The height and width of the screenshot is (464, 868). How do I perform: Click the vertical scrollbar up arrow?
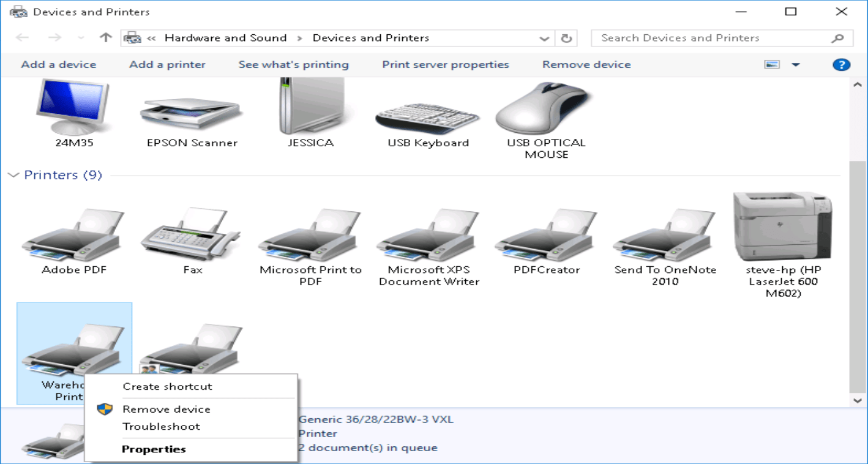[858, 86]
